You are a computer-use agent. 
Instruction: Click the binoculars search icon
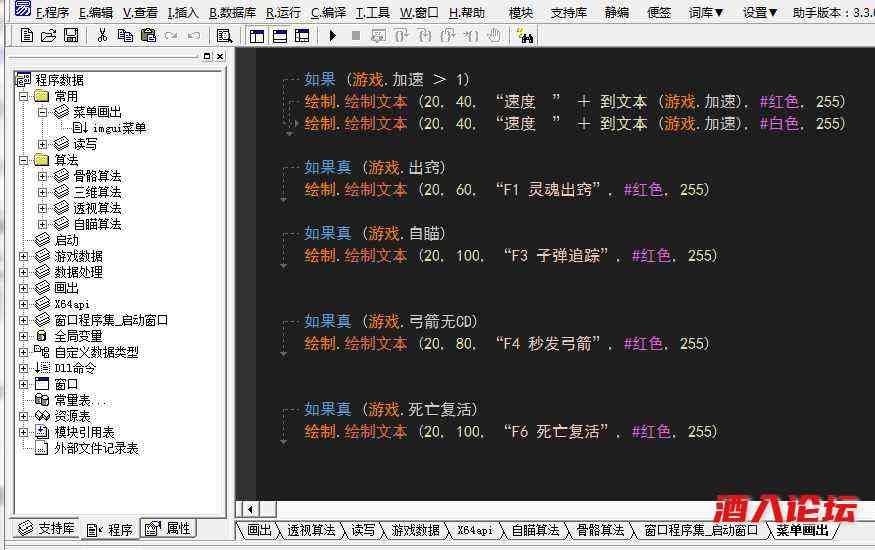coord(526,35)
